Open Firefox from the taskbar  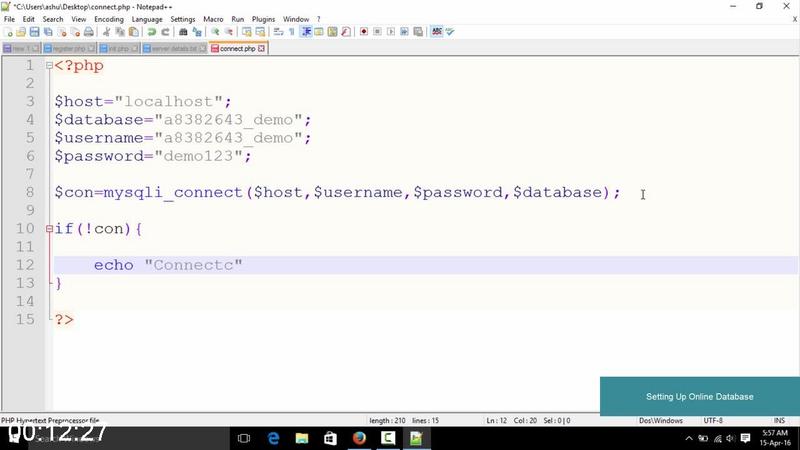point(359,438)
